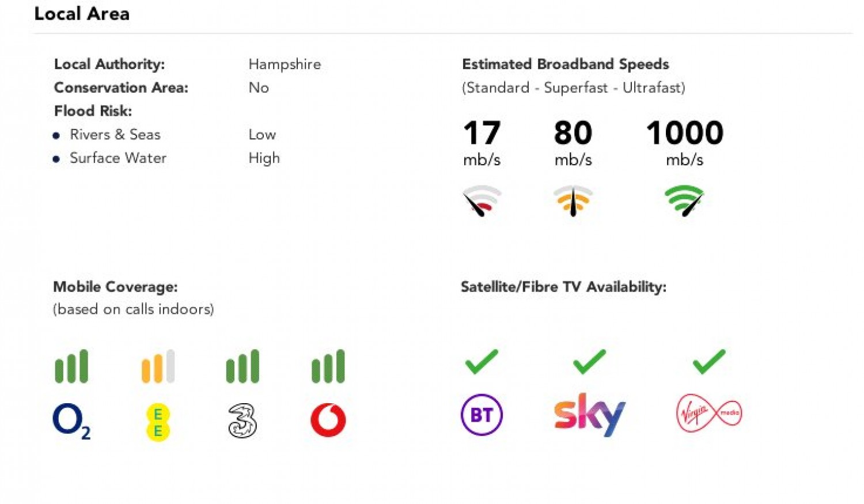Viewport: 864px width, 504px height.
Task: Click the green checkmark above Virgin Media
Action: tap(708, 362)
